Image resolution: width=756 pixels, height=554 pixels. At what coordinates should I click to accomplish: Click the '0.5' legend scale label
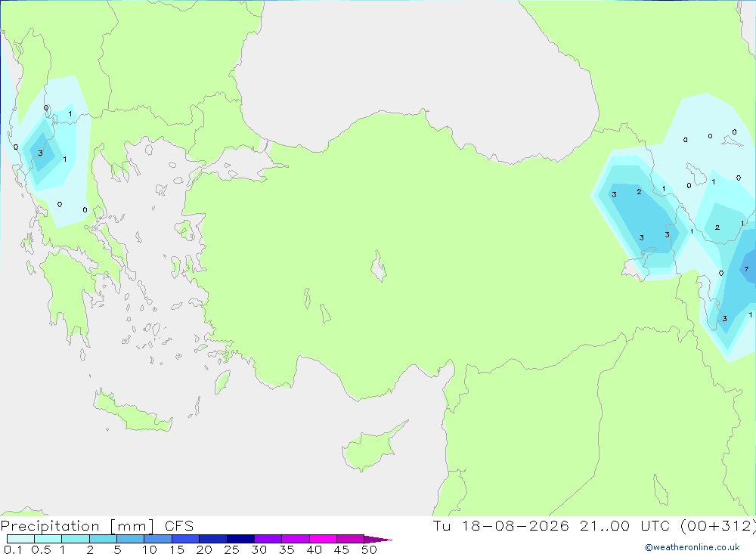coord(41,549)
